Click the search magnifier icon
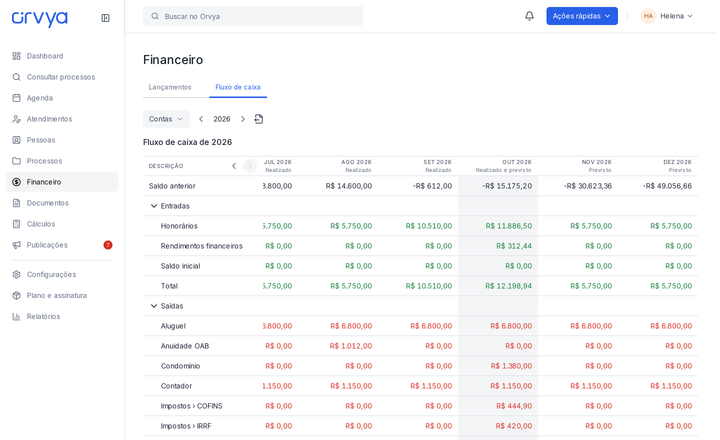The image size is (720, 440). coord(155,16)
